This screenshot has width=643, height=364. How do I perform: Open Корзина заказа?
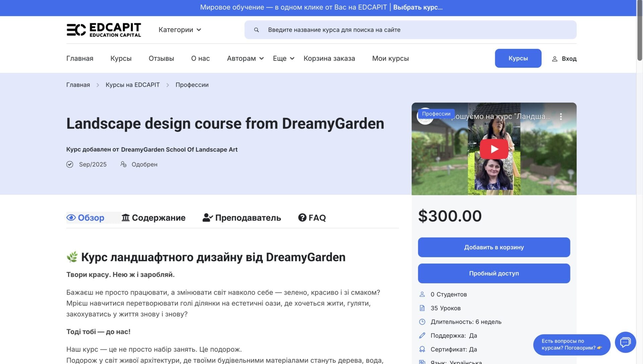pyautogui.click(x=329, y=59)
